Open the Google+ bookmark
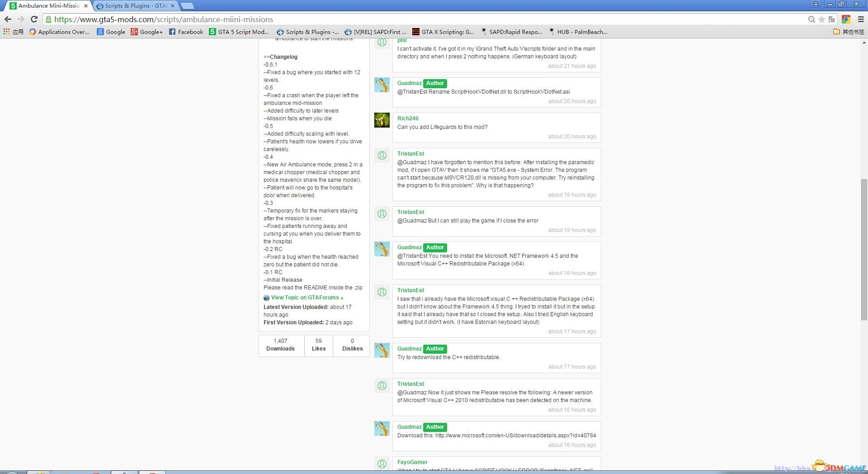This screenshot has width=868, height=474. [x=146, y=32]
